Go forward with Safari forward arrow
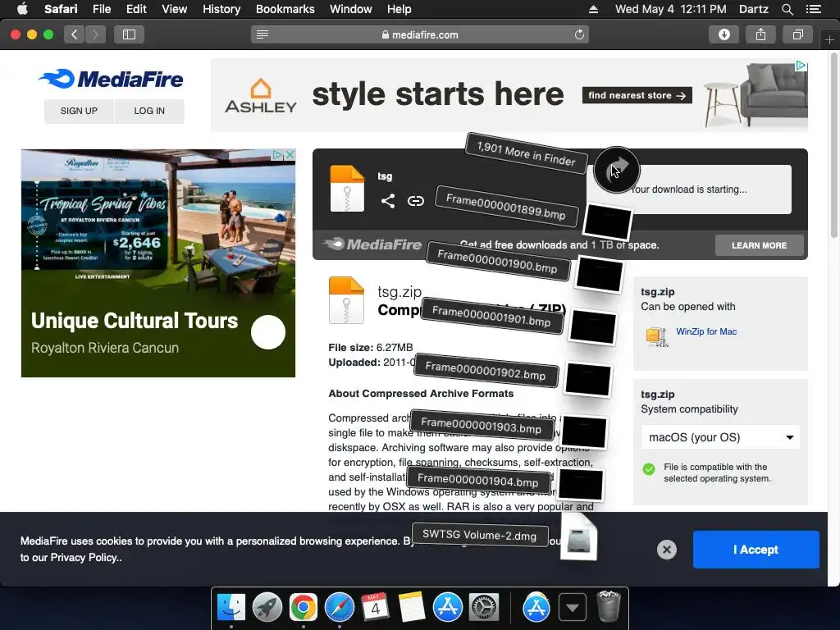Viewport: 840px width, 630px height. (95, 34)
